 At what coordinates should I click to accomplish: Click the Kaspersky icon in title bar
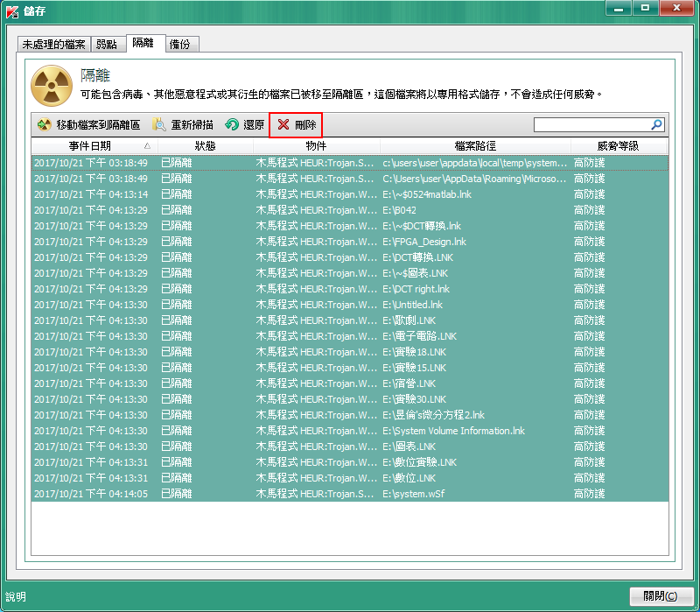click(x=12, y=9)
